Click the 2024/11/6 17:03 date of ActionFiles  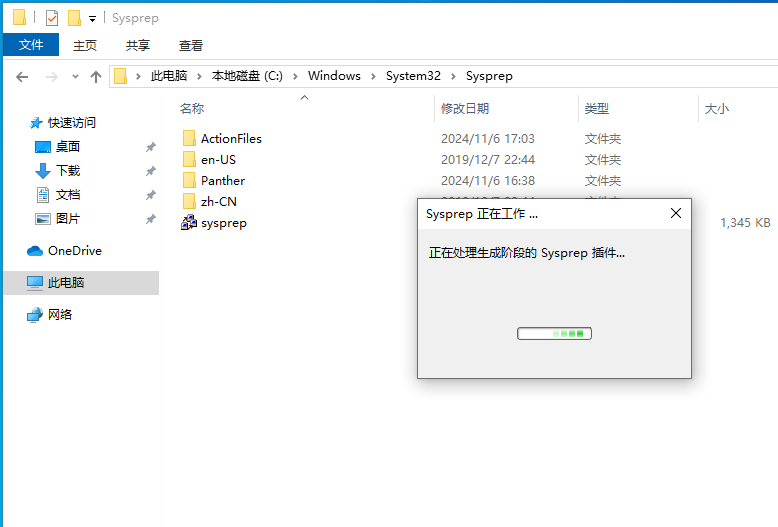click(x=488, y=139)
